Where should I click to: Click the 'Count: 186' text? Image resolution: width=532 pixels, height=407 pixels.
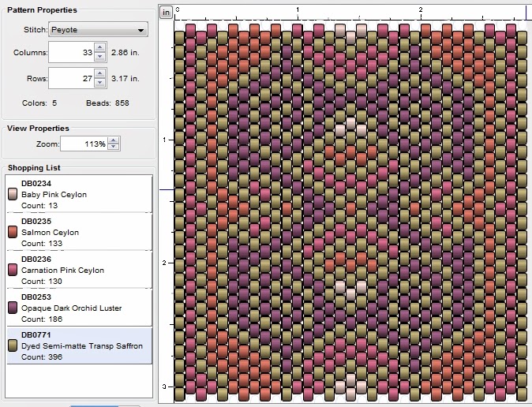click(42, 319)
